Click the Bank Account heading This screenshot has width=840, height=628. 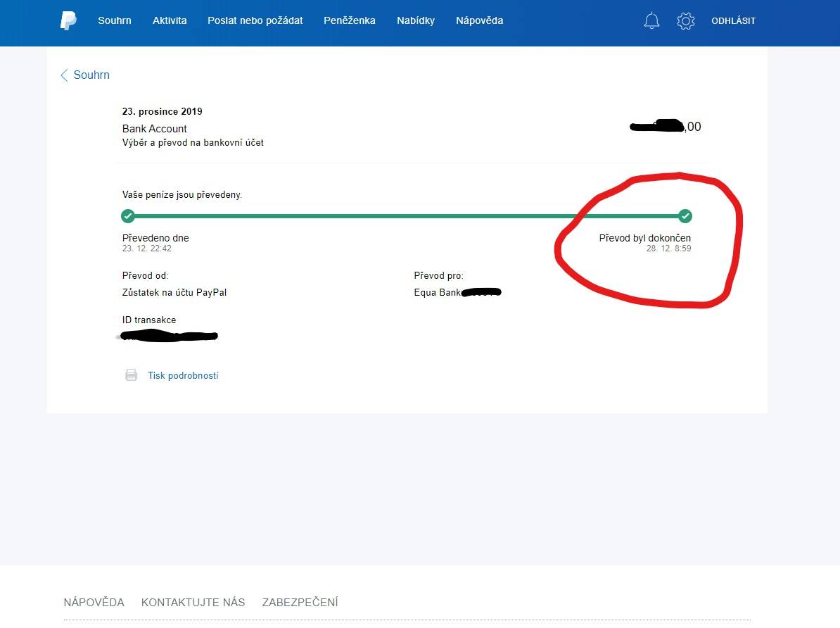point(154,129)
